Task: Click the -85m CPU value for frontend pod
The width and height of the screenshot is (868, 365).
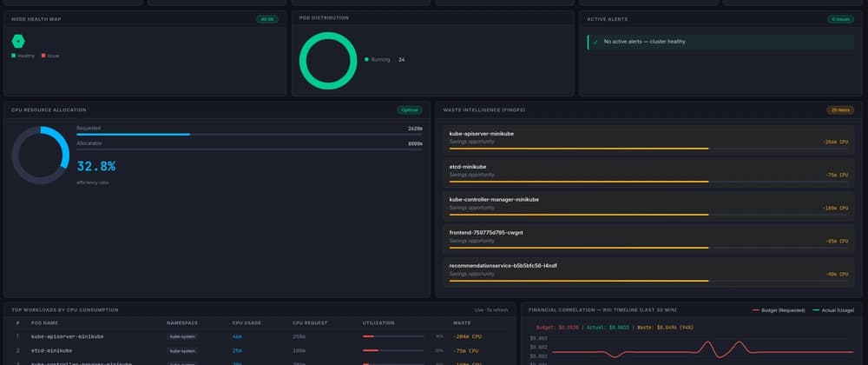Action: coord(837,241)
